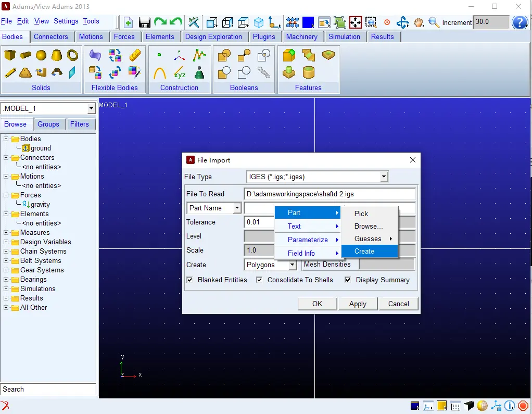Select the Sphere solid tool
532x414 pixels.
pyautogui.click(x=41, y=55)
